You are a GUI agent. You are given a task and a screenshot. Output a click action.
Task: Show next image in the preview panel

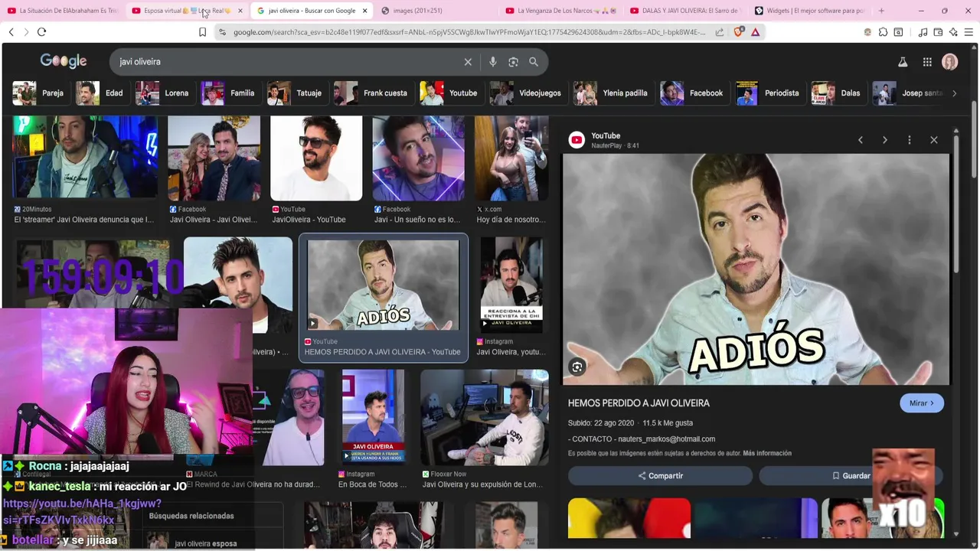pyautogui.click(x=885, y=140)
